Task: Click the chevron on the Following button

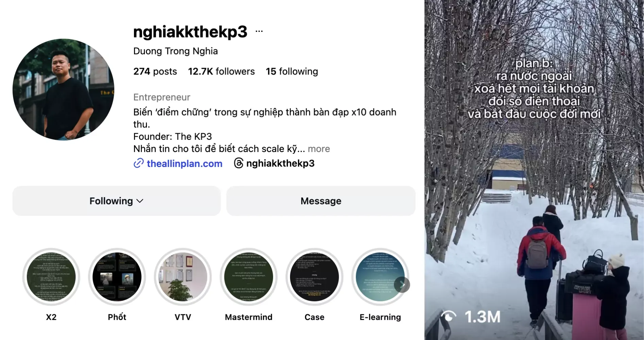Action: click(140, 201)
